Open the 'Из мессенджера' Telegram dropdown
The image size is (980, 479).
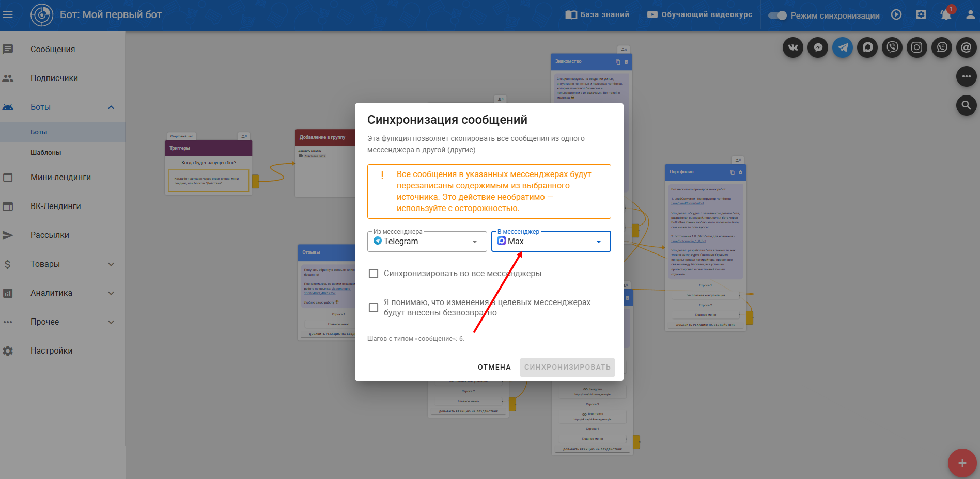[x=427, y=242]
